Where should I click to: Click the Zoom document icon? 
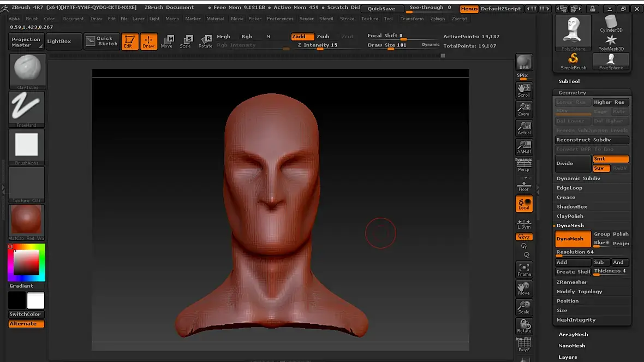tap(524, 109)
